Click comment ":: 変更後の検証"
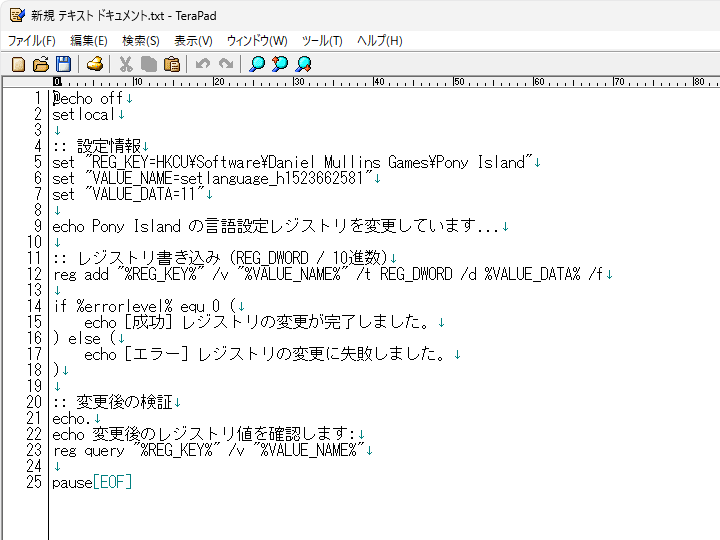 112,402
